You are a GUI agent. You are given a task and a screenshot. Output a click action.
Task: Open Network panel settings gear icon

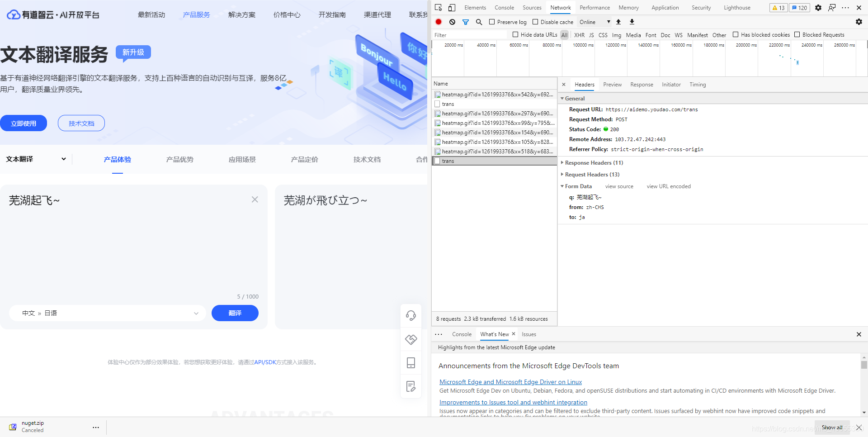point(859,22)
